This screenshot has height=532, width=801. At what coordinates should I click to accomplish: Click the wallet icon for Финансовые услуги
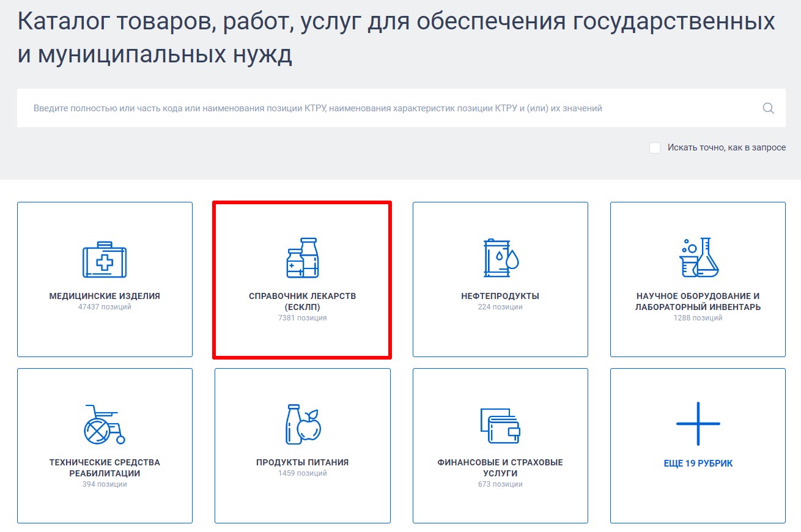tap(500, 423)
